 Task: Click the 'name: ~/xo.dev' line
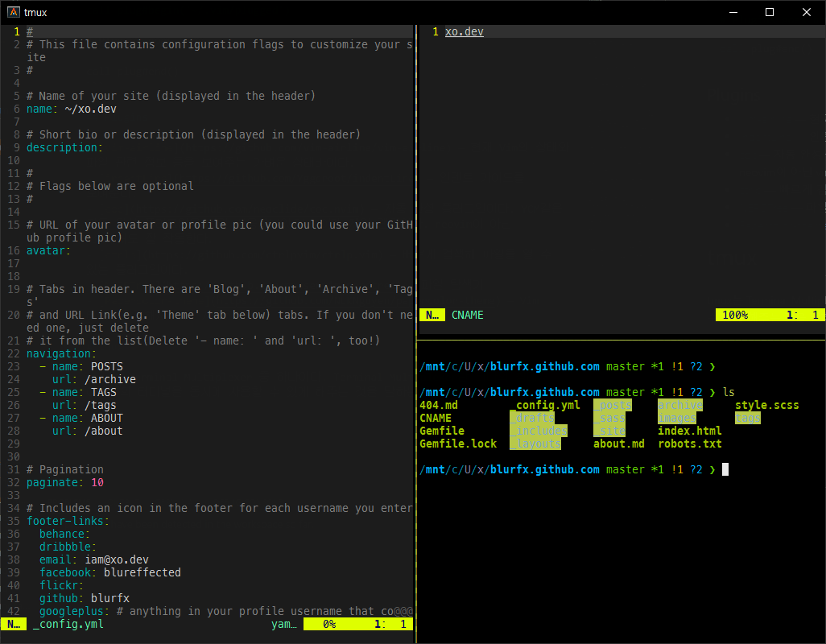click(x=72, y=109)
